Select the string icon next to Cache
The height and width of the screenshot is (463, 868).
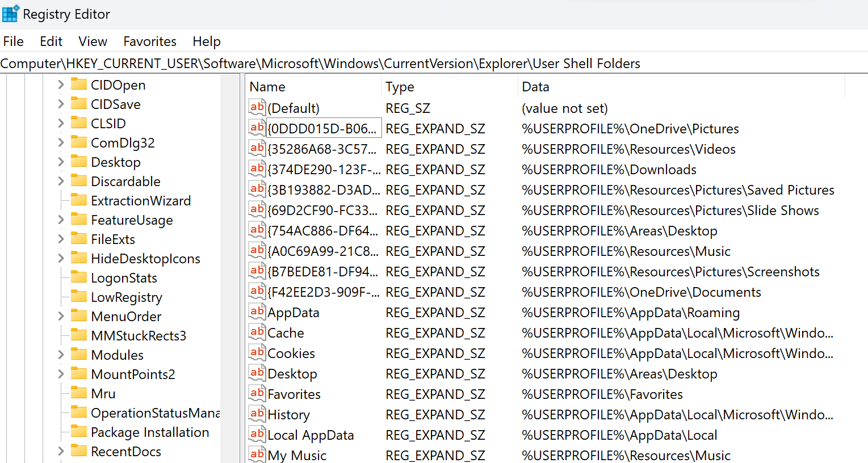257,332
